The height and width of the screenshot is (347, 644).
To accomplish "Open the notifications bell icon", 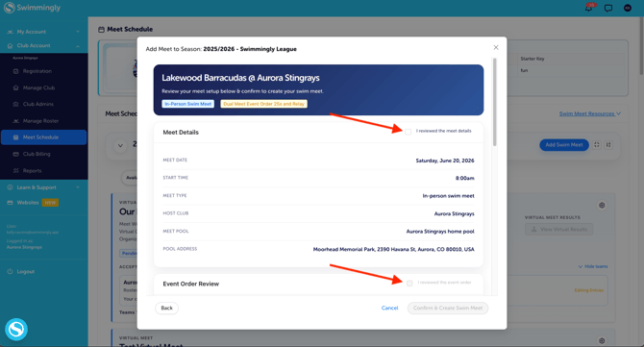I will pos(589,8).
